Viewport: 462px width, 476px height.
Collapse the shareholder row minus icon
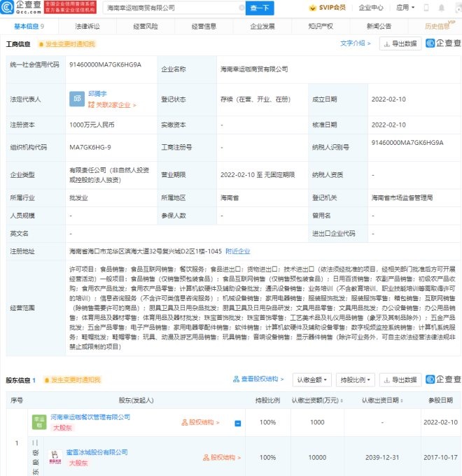pyautogui.click(x=237, y=423)
